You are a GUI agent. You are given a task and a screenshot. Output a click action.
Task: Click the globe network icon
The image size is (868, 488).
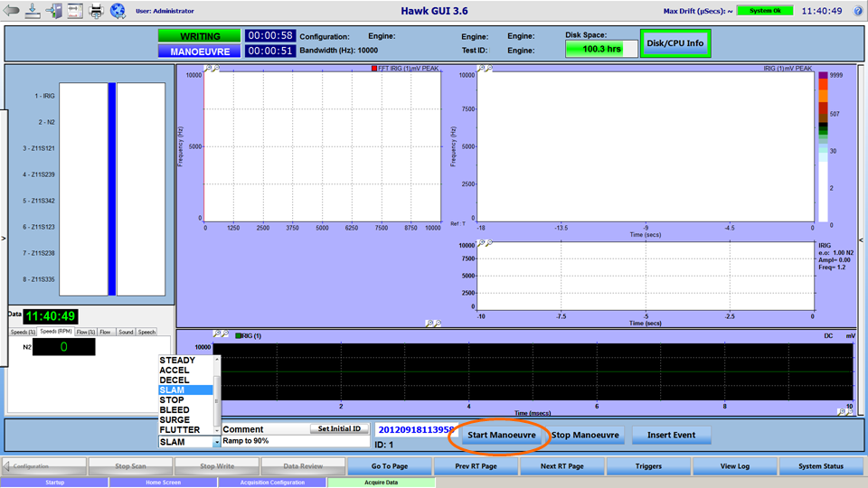118,11
